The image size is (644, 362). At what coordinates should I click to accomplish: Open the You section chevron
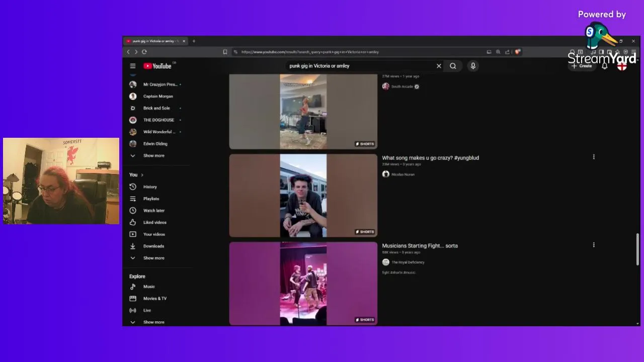[x=142, y=175]
